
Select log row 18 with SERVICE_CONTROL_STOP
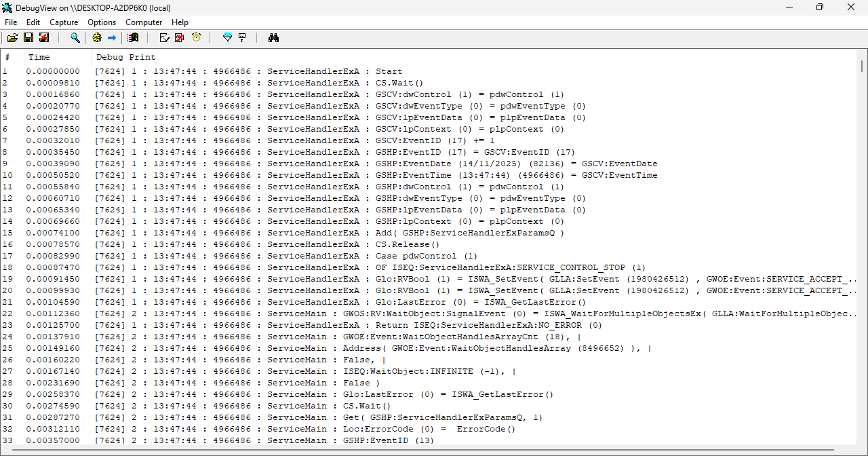click(x=407, y=267)
